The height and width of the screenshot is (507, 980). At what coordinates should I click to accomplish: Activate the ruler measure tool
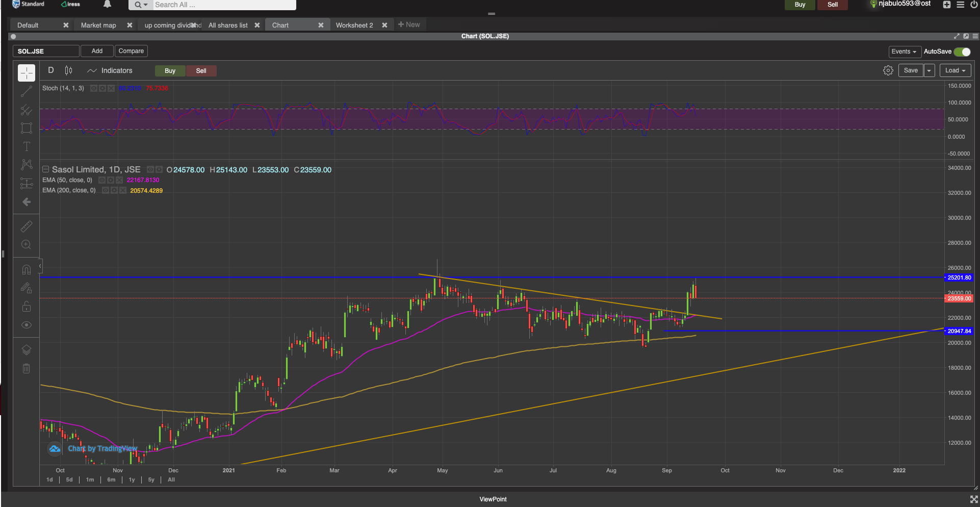pyautogui.click(x=27, y=226)
